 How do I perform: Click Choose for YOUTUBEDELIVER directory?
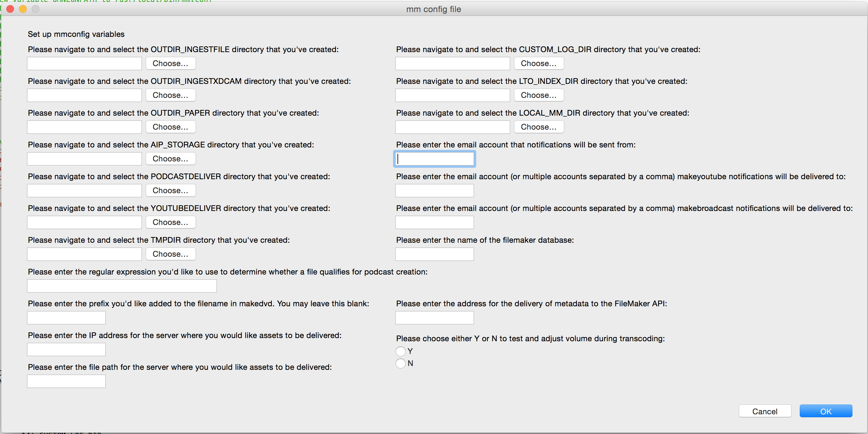coord(170,222)
